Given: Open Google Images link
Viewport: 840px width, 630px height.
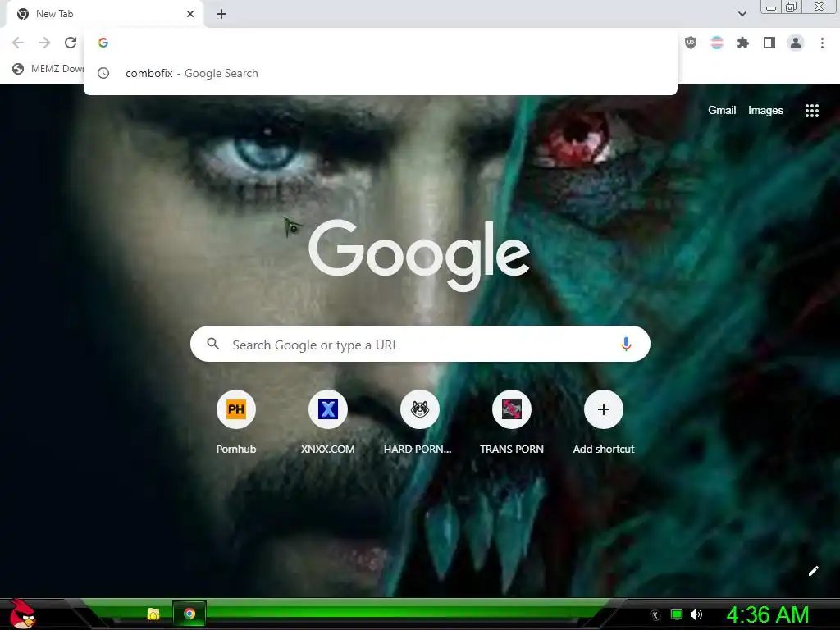Looking at the screenshot, I should pyautogui.click(x=765, y=111).
